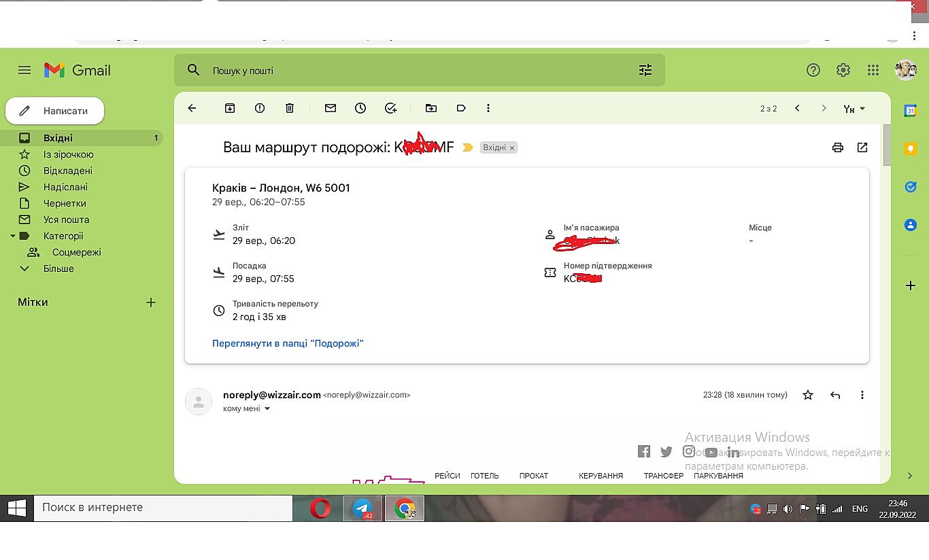
Task: Print the email using the printer icon
Action: click(x=838, y=147)
